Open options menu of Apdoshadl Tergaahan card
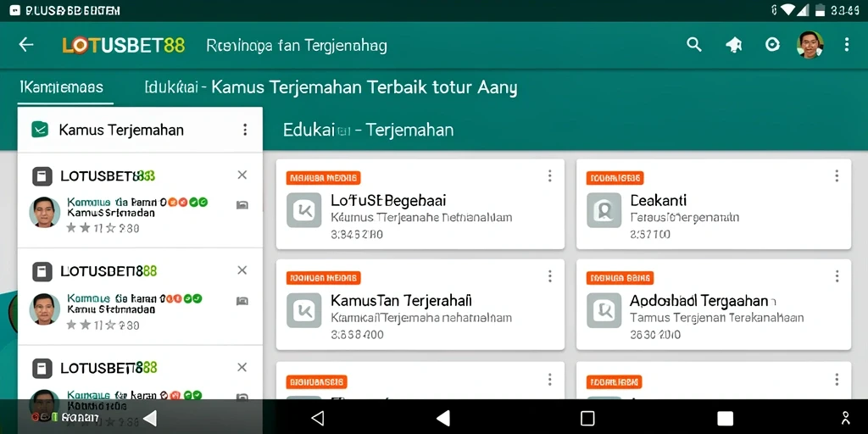The image size is (868, 434). click(x=837, y=276)
